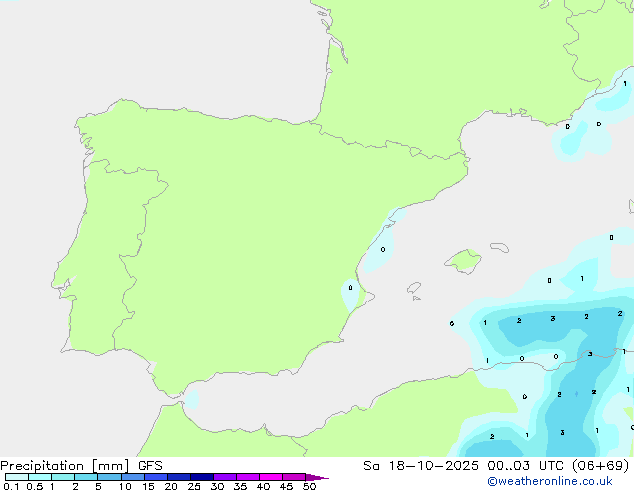This screenshot has width=634, height=490.
Task: Click the legend value '20' label
Action: pos(171,486)
